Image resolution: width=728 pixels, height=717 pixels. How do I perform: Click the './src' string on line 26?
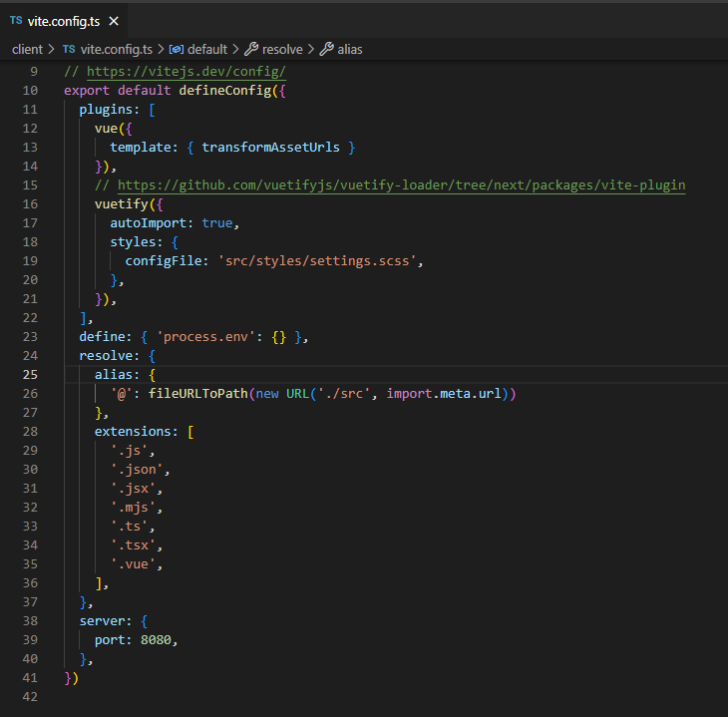tap(344, 394)
